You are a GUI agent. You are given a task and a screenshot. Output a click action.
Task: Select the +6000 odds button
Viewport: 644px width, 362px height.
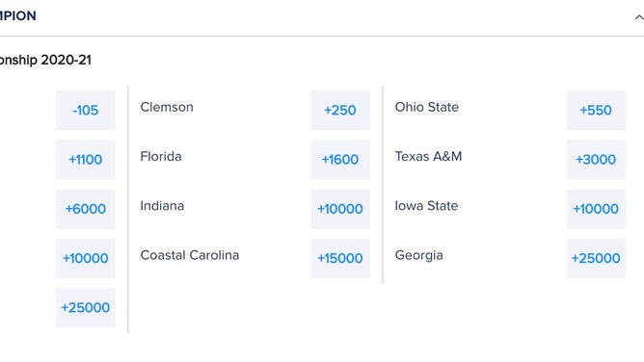tap(86, 209)
